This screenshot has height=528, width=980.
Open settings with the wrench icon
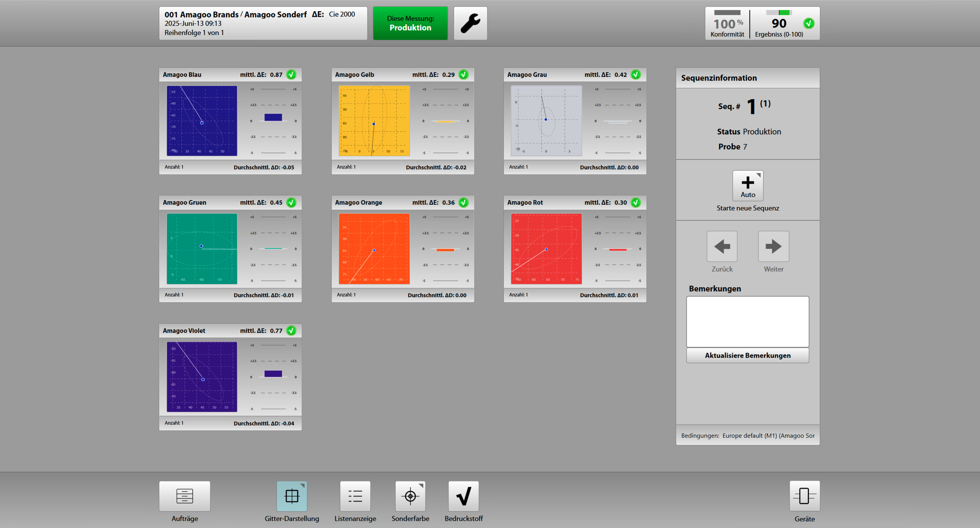click(x=470, y=23)
